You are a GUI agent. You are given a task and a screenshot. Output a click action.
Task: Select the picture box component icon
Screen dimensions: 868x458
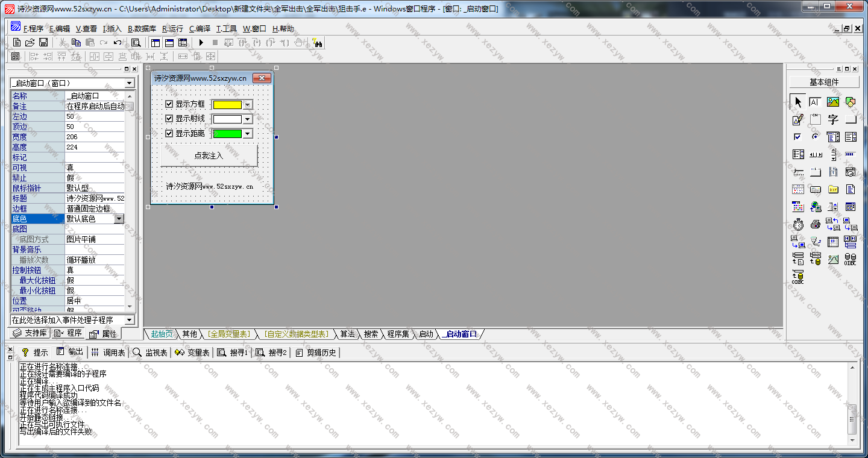coord(832,102)
